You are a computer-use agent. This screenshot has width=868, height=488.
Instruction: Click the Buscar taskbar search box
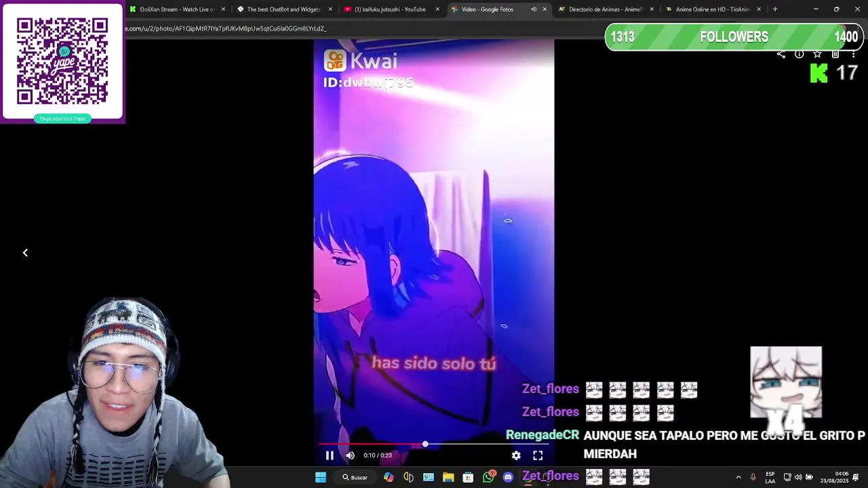point(355,477)
